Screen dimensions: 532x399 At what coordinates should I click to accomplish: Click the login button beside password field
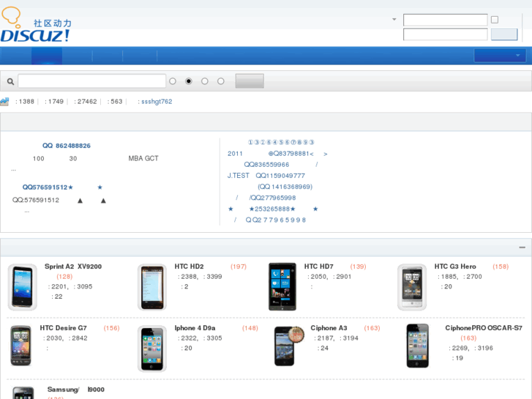pyautogui.click(x=504, y=34)
